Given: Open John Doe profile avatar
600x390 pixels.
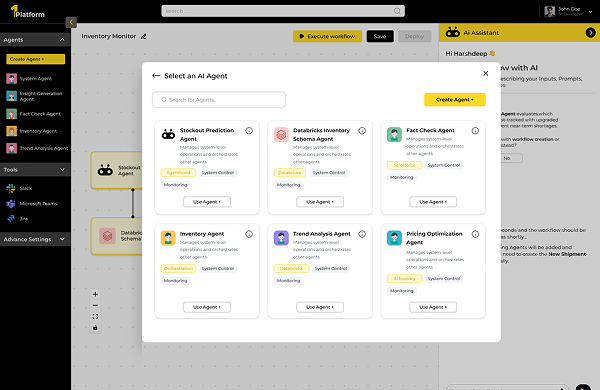Looking at the screenshot, I should (x=549, y=11).
